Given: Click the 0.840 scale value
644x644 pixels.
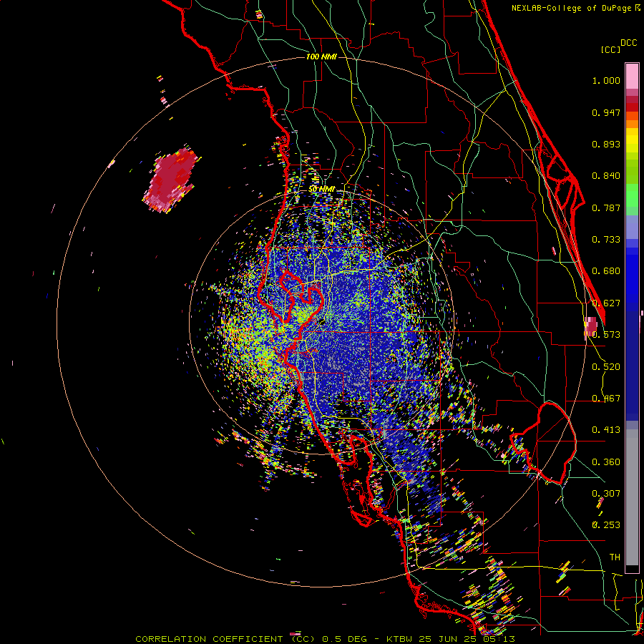Looking at the screenshot, I should (606, 176).
